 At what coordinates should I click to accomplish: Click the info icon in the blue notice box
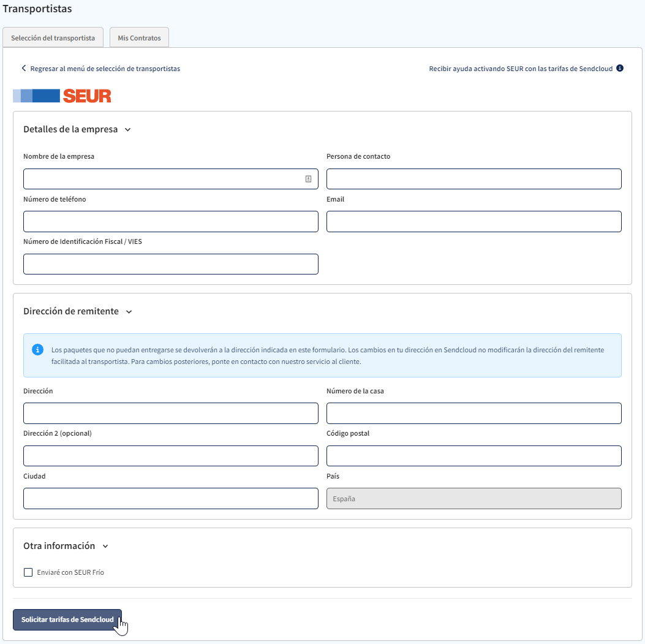click(37, 350)
